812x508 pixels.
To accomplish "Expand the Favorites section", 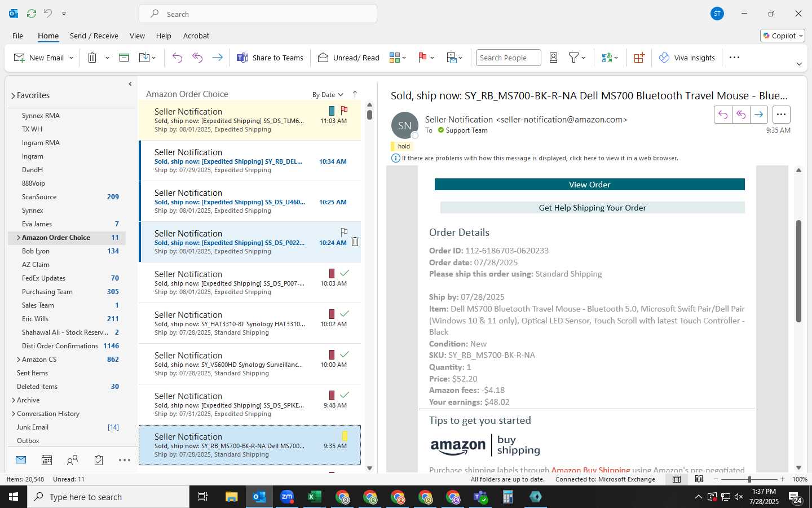I will (13, 96).
